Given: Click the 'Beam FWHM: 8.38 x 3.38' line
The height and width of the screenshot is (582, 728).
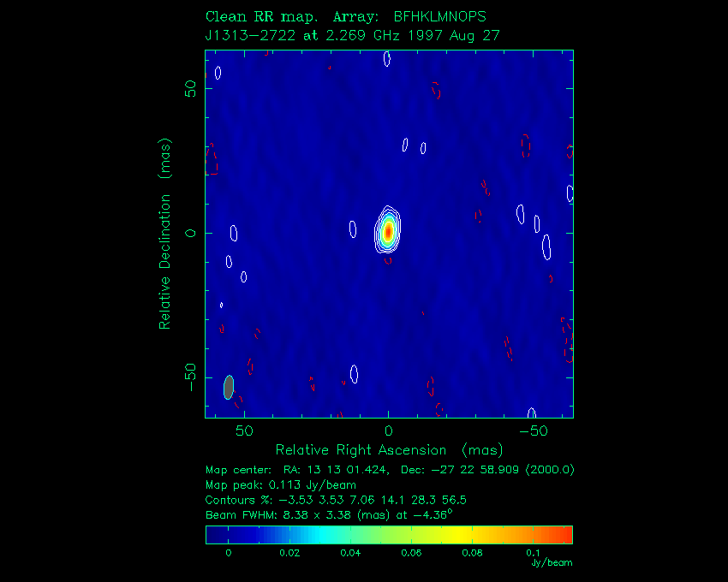Looking at the screenshot, I should pyautogui.click(x=329, y=514).
